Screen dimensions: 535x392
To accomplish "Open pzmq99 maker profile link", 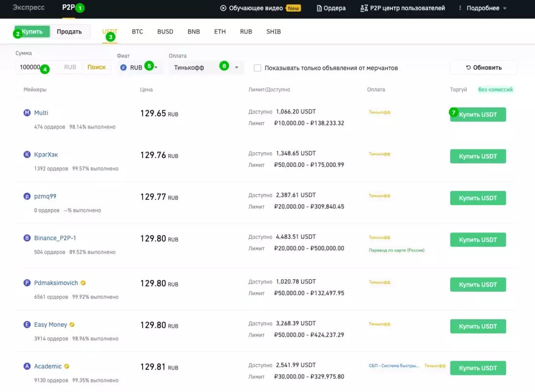I will coord(45,196).
